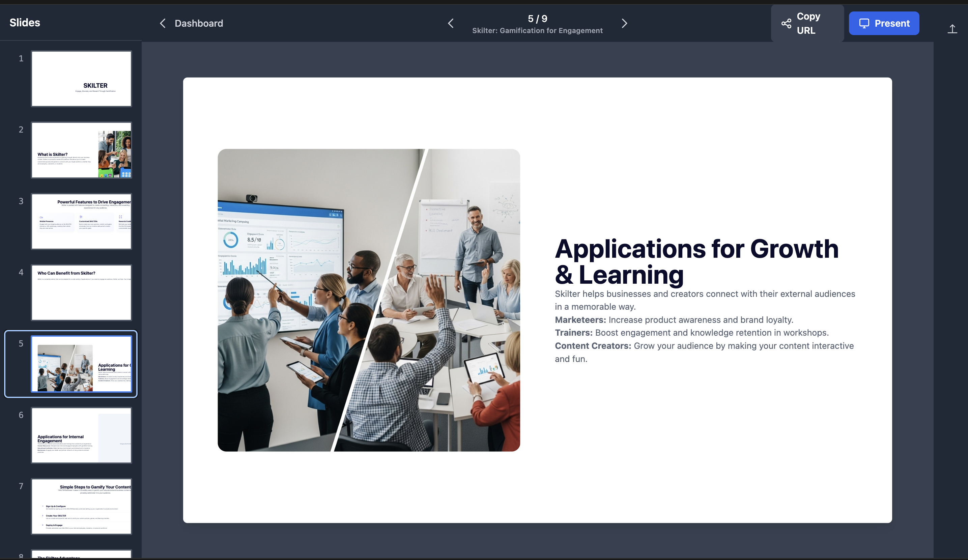Open slide 3 Powerful Features thumbnail
Screen dimensions: 968x560
coord(81,222)
